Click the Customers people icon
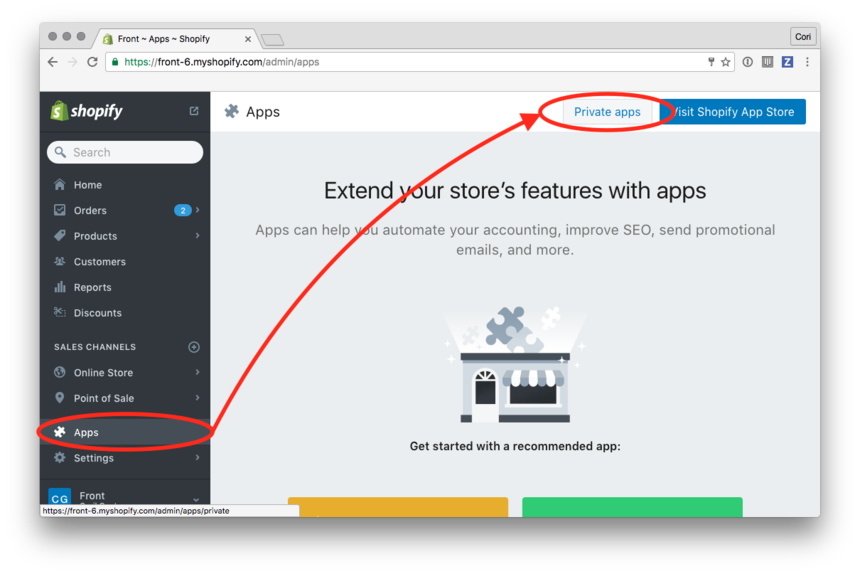860x574 pixels. click(x=60, y=262)
